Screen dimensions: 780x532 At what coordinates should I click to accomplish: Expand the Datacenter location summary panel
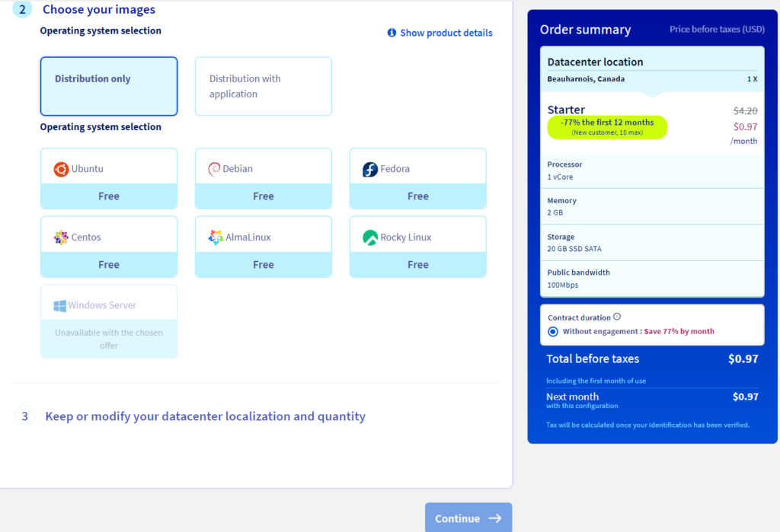tap(595, 62)
